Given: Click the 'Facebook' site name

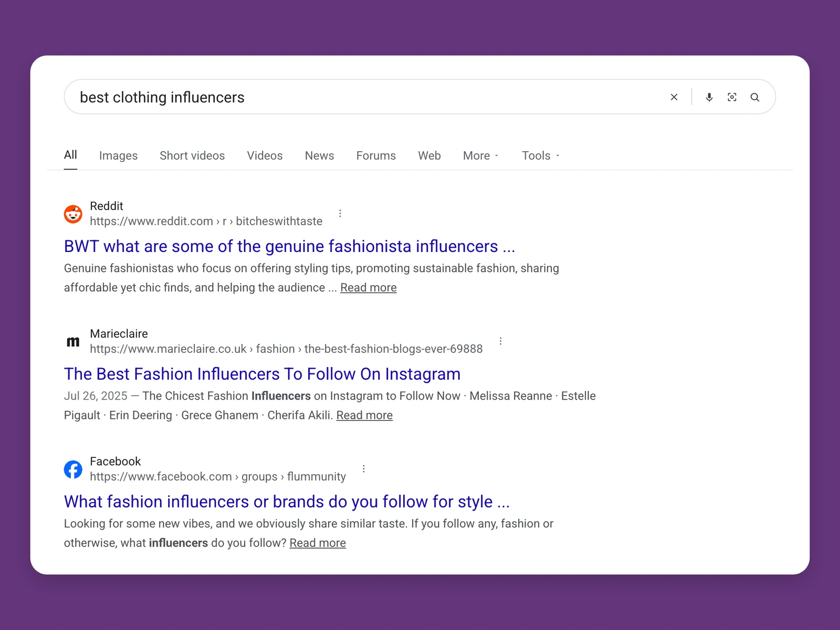Looking at the screenshot, I should click(x=115, y=461).
